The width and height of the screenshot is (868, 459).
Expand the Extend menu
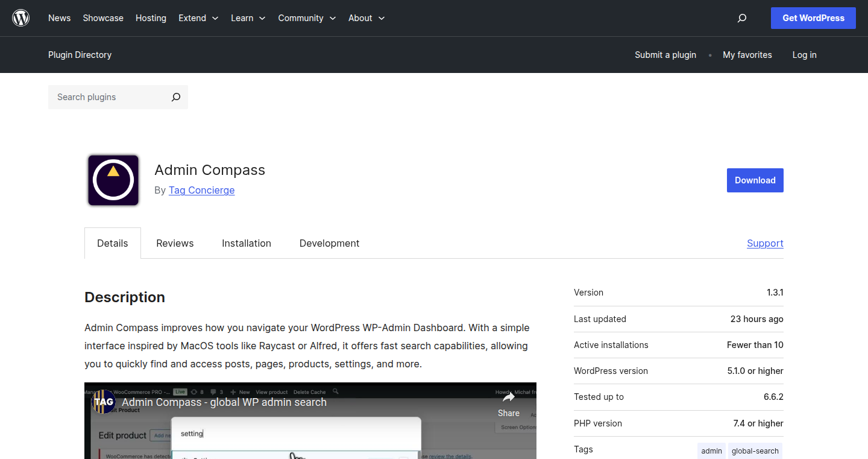coord(198,18)
